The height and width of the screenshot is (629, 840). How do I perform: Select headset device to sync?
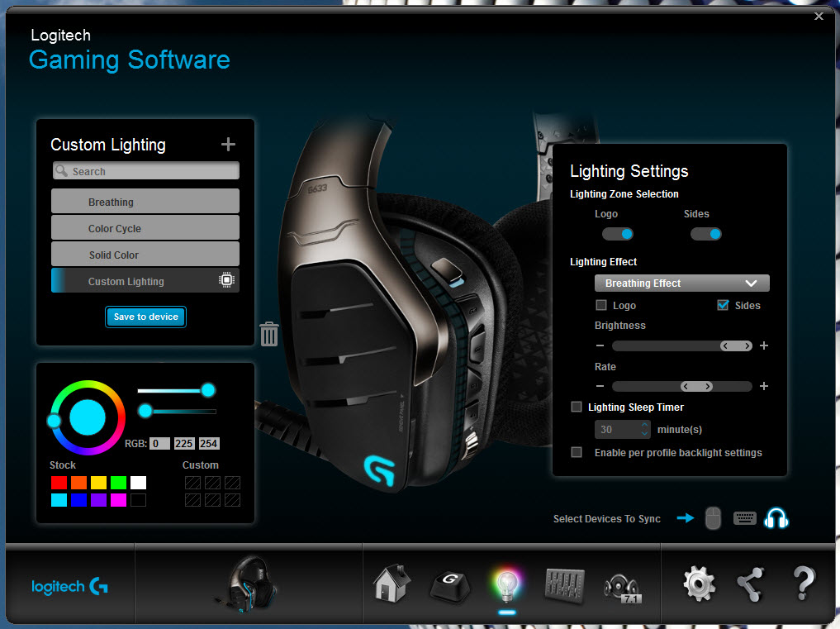[x=776, y=518]
